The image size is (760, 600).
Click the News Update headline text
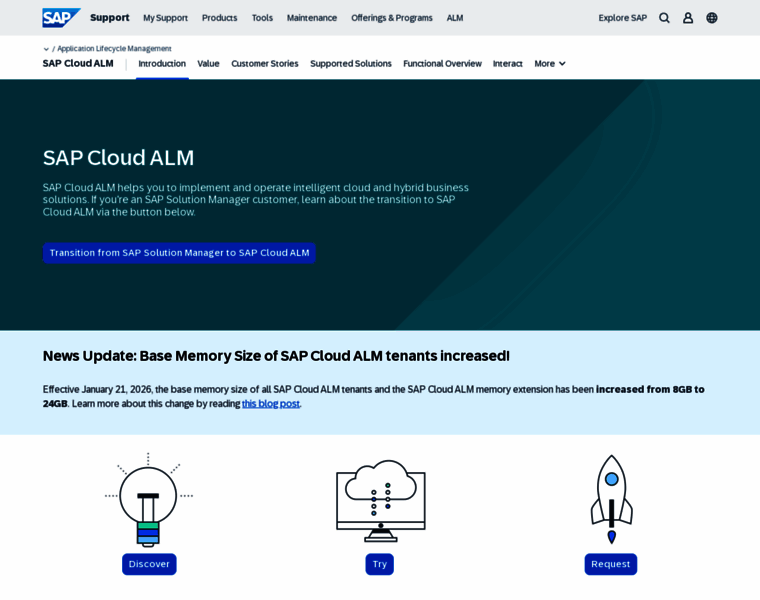pos(276,356)
